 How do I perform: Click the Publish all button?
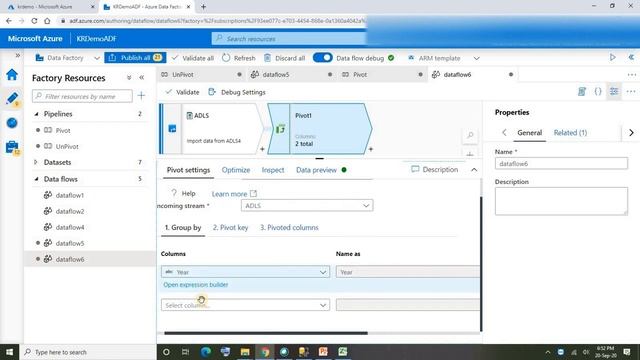coord(135,58)
